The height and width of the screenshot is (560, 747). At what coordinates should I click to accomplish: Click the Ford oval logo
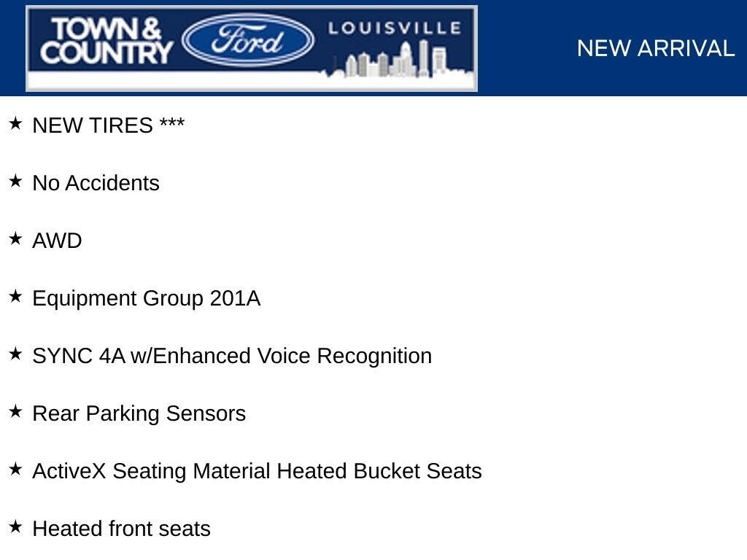click(x=248, y=40)
